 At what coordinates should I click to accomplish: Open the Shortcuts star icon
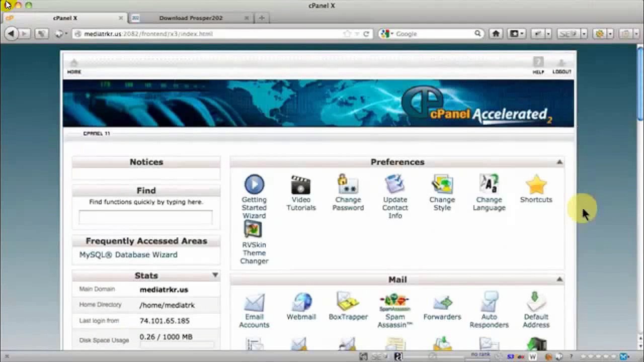(536, 189)
